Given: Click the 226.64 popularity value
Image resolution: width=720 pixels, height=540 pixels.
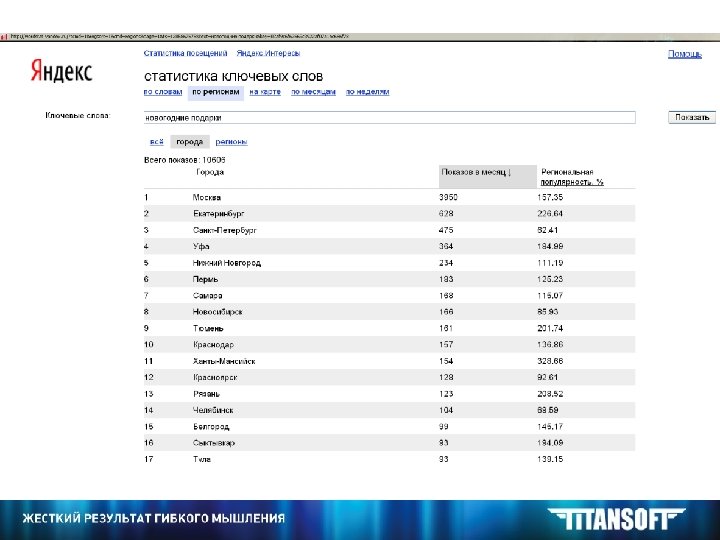Looking at the screenshot, I should tap(550, 214).
